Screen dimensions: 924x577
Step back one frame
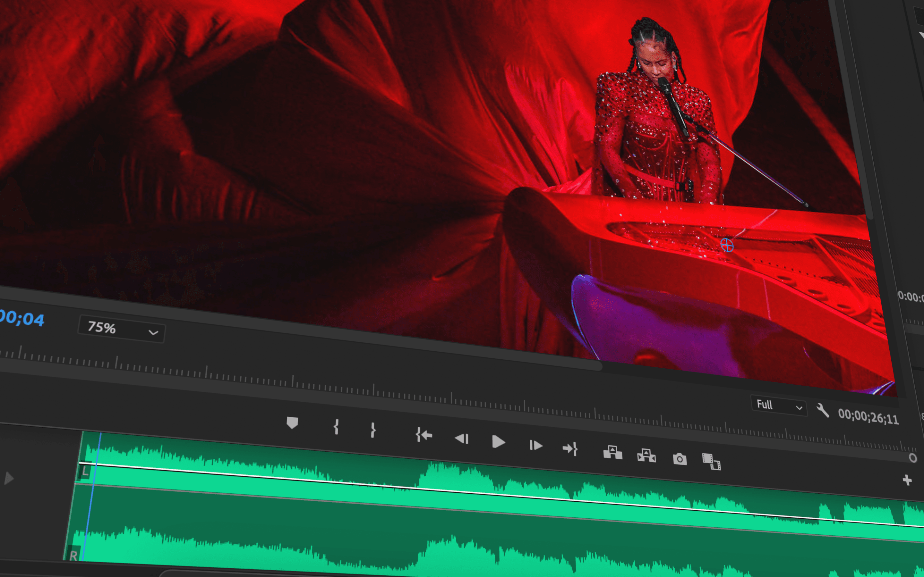(x=461, y=439)
